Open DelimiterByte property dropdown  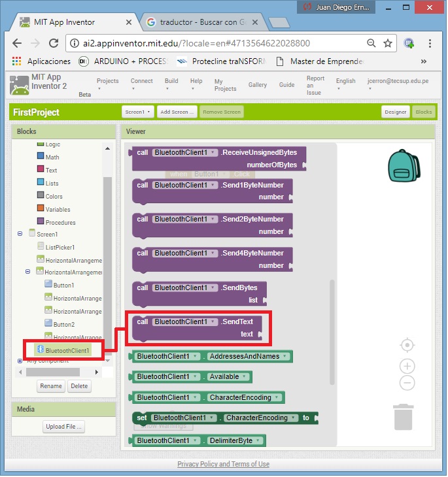(235, 440)
